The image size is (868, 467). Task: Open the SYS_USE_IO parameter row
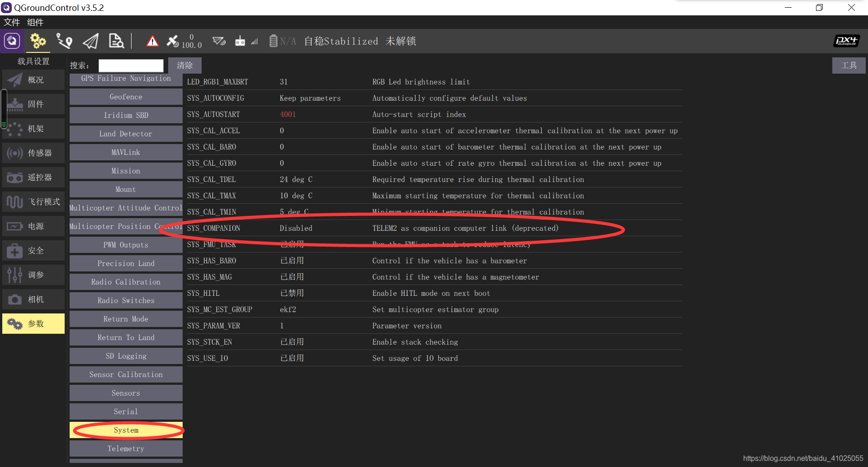[434, 358]
